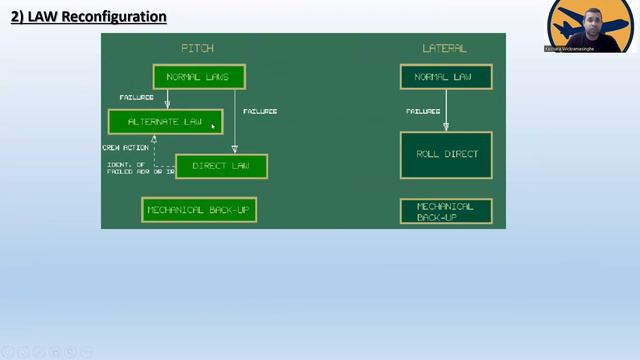
Task: Advance to next slide using slideshow control
Action: [x=22, y=352]
